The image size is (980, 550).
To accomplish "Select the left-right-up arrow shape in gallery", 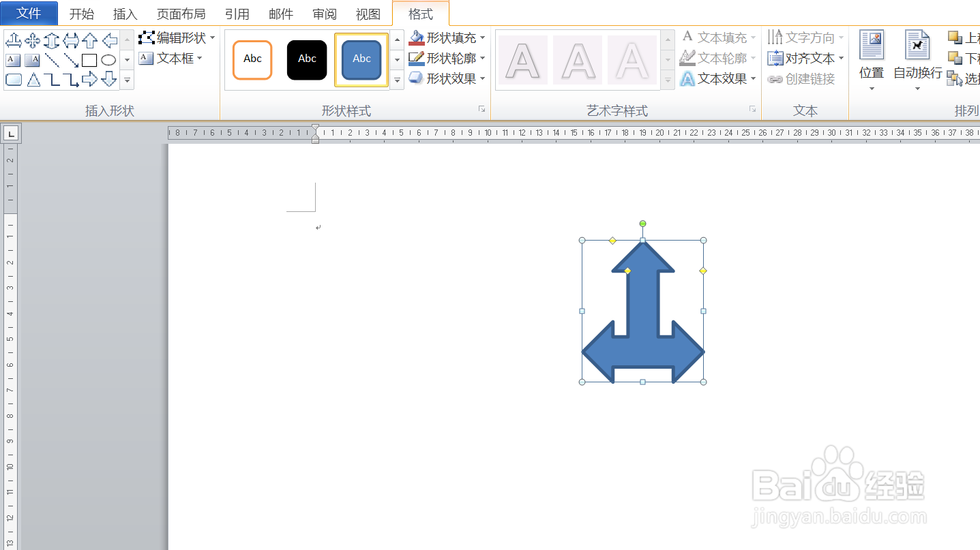I will tap(13, 41).
